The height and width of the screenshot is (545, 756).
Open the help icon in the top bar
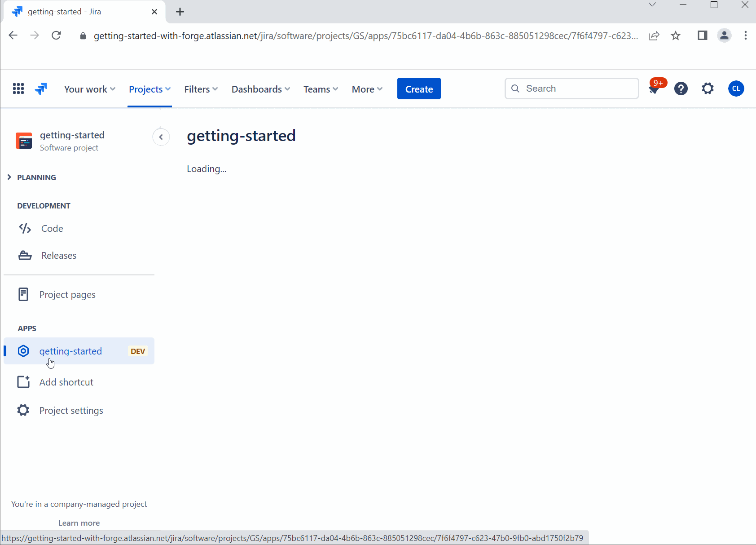[681, 89]
